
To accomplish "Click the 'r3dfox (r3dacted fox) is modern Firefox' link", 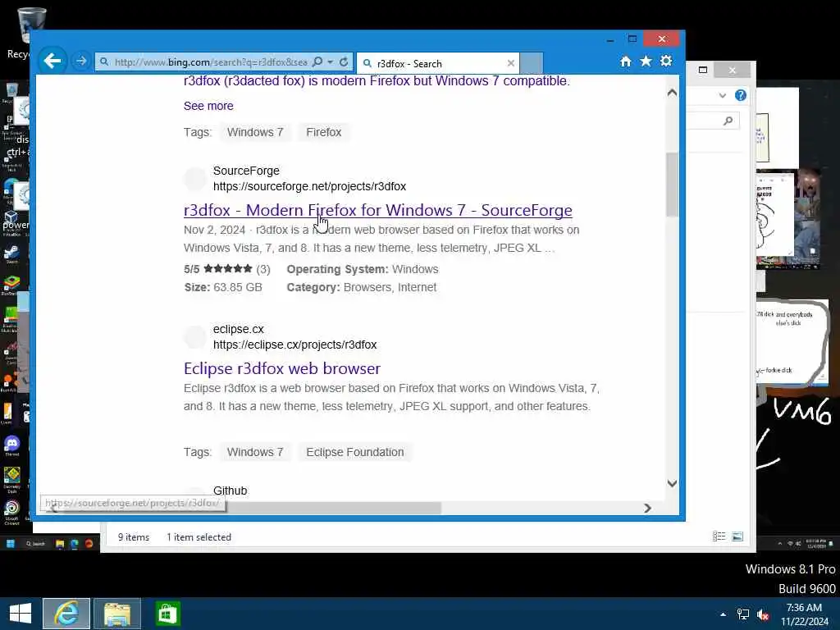I will tap(377, 81).
